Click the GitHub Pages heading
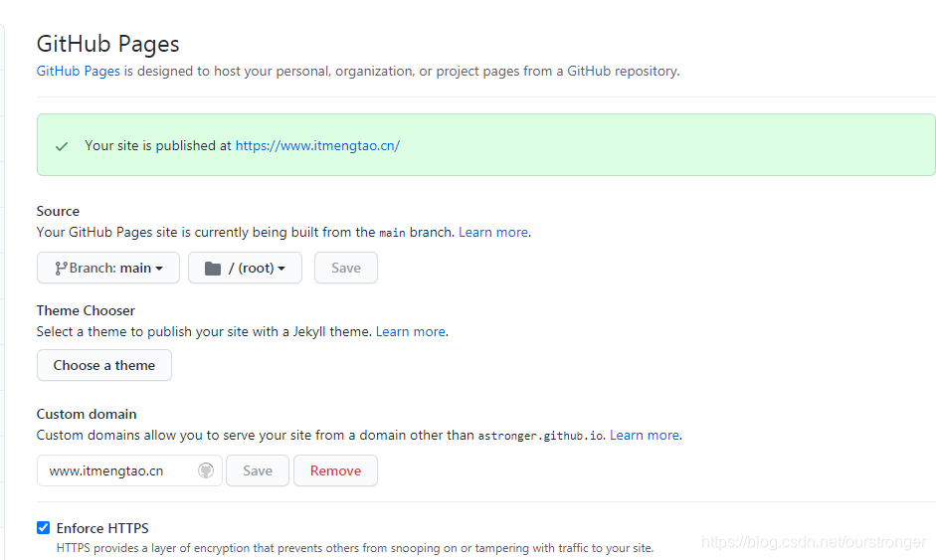 108,44
